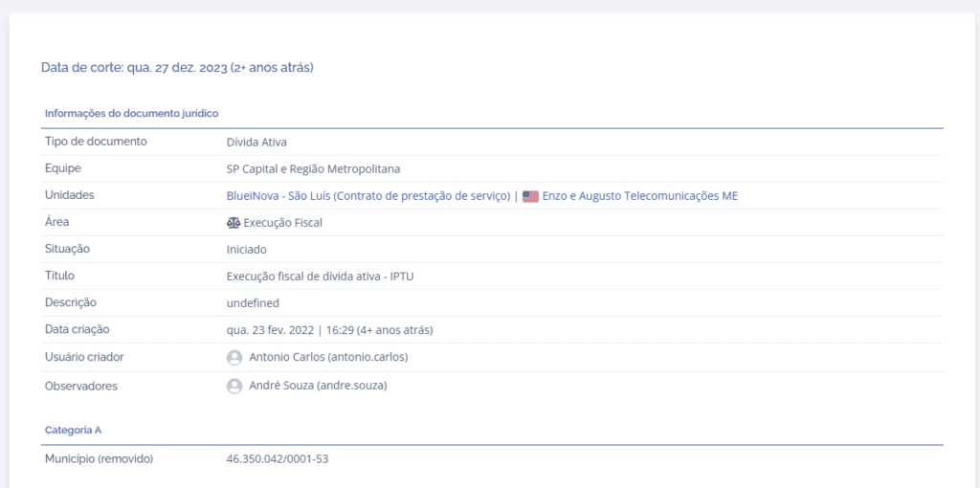This screenshot has height=488, width=980.
Task: Click the value '46.350.042/0001-53'
Action: (x=278, y=459)
